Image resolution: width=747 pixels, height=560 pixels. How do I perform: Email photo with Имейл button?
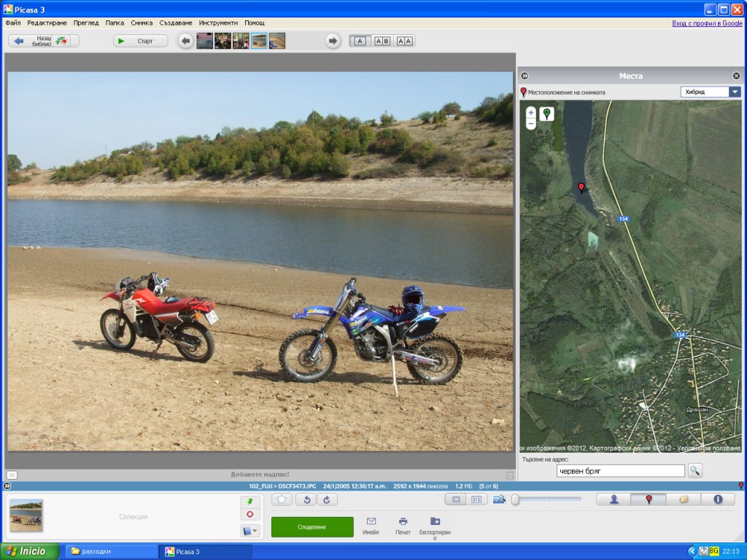pyautogui.click(x=371, y=526)
